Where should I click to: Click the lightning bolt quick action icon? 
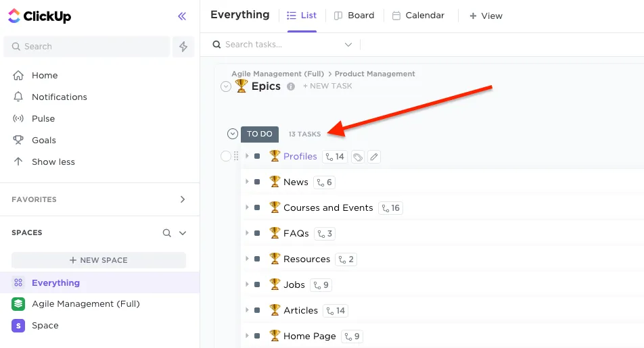(x=183, y=47)
